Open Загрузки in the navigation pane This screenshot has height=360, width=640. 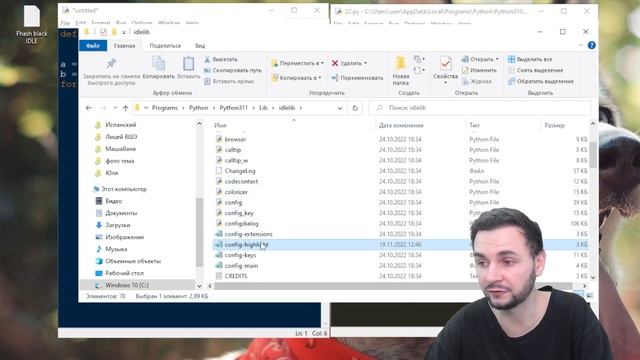(x=118, y=225)
